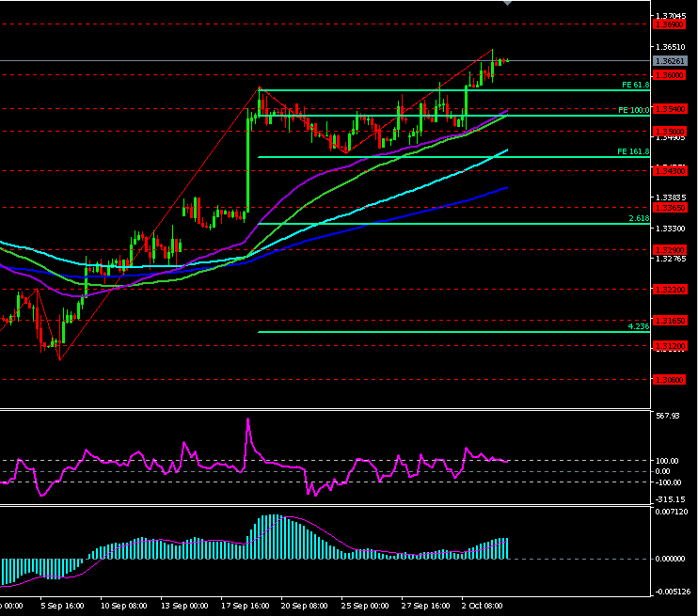Click the 25 Sep 00:00 time axis label
Image resolution: width=698 pixels, height=616 pixels.
point(365,606)
